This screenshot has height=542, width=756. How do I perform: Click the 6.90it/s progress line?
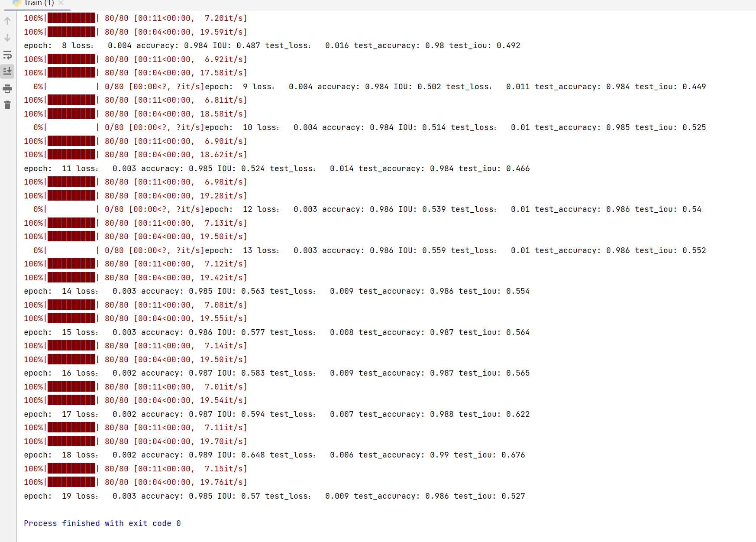[x=136, y=141]
